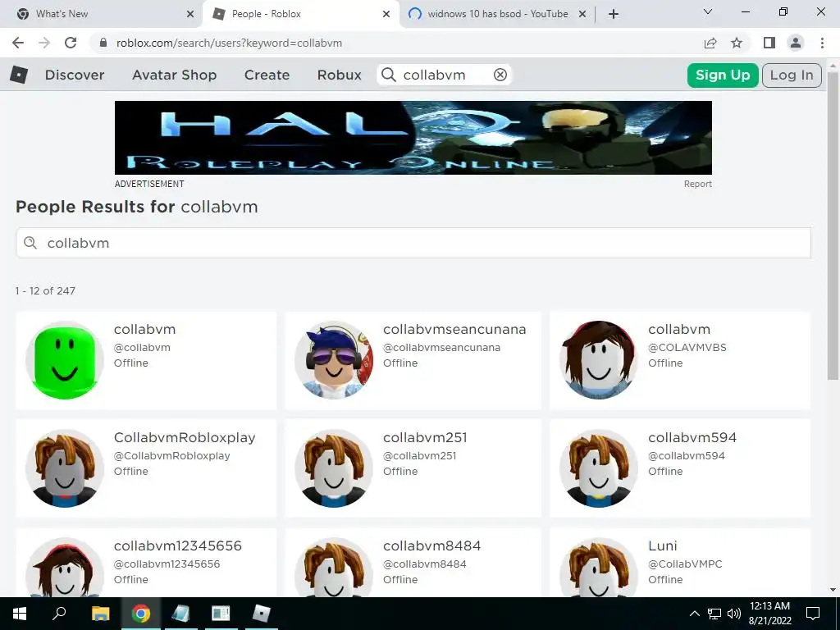
Task: Close the What's New tab
Action: tap(190, 14)
